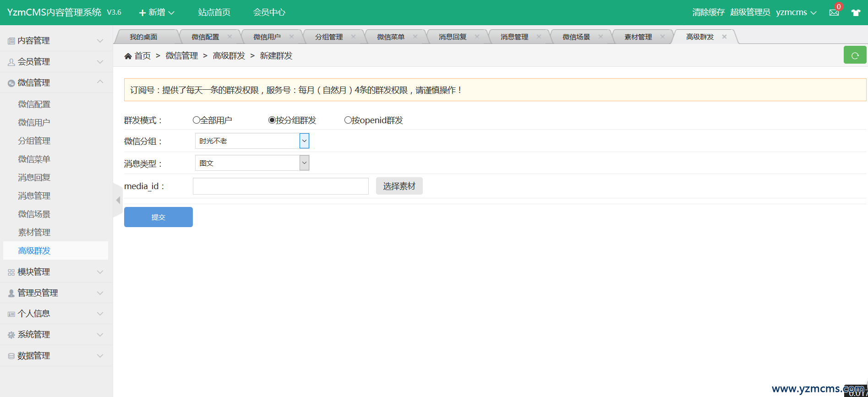Select the 按分组群发 radio option
This screenshot has height=397, width=868.
(x=272, y=120)
